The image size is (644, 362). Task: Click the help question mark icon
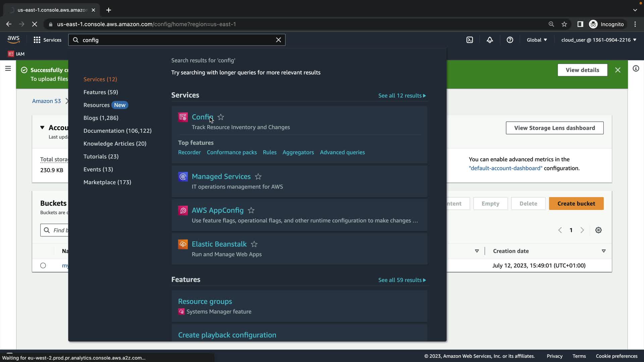[x=510, y=40]
